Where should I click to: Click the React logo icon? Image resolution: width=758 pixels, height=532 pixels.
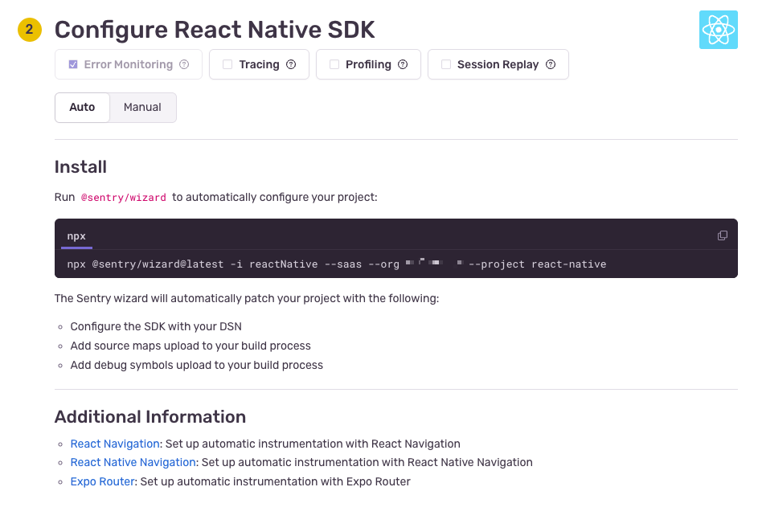click(x=718, y=30)
